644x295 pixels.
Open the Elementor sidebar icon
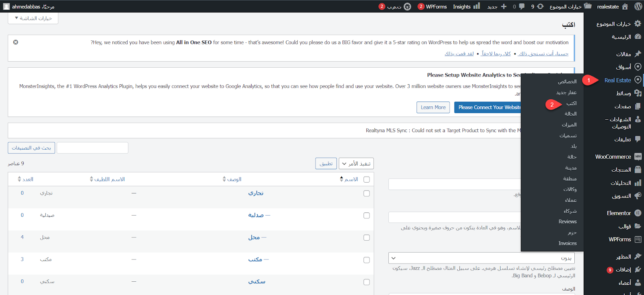coord(638,213)
